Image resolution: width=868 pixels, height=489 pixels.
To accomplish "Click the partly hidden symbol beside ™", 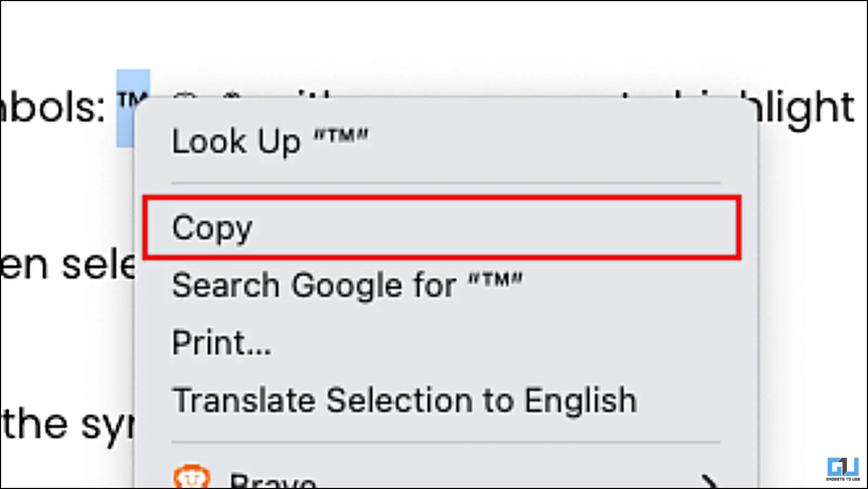I will coord(186,95).
